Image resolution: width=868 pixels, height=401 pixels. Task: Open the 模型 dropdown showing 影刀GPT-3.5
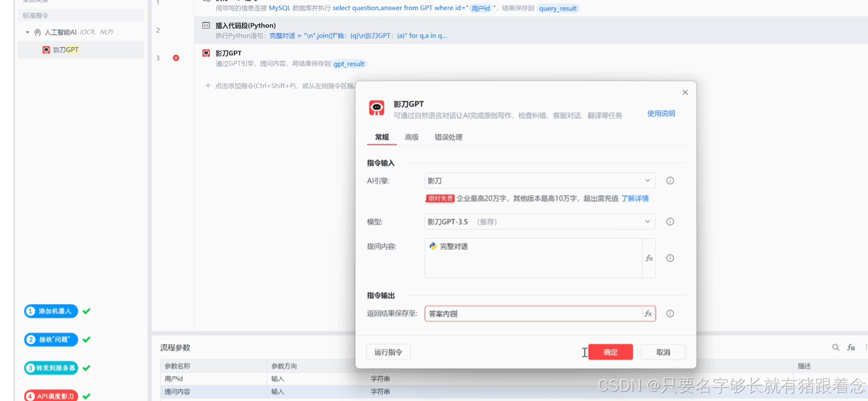pyautogui.click(x=540, y=222)
